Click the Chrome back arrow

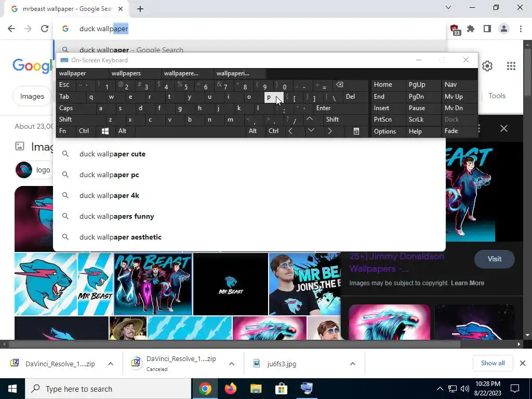[11, 29]
